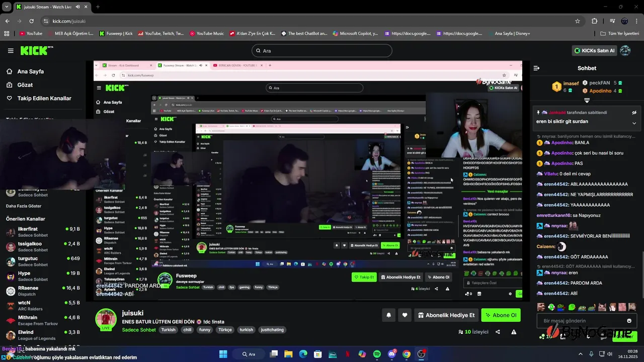Open recommended channel RRaenee
The height and width of the screenshot is (362, 644).
pyautogui.click(x=43, y=291)
